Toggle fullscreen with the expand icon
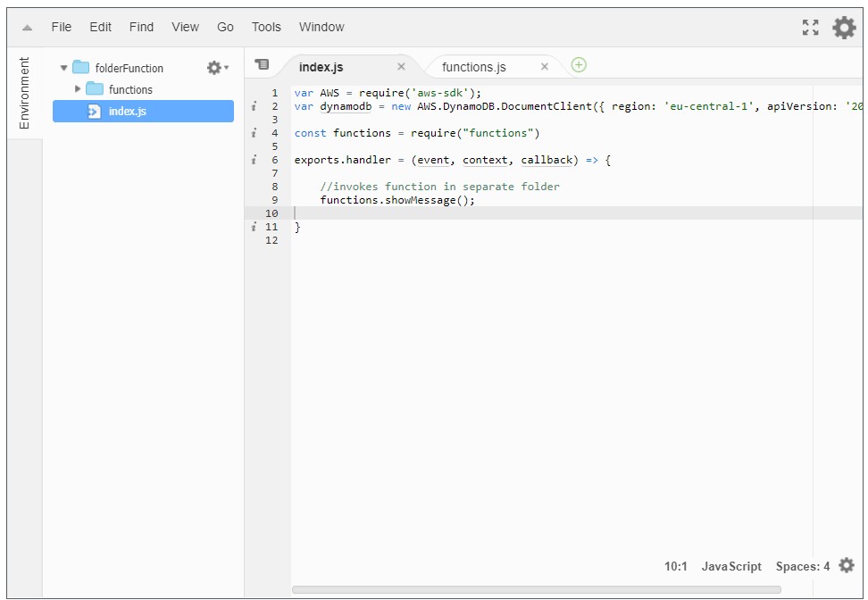 pos(810,27)
